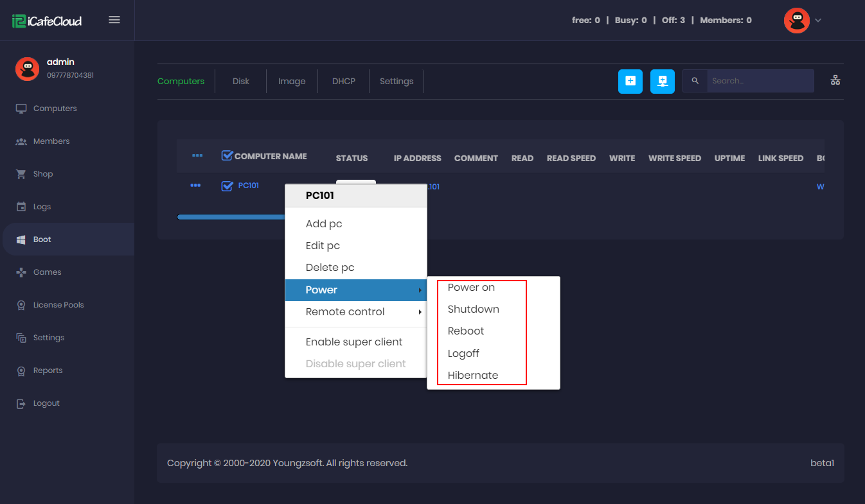Click Logout in the sidebar
Viewport: 865px width, 504px height.
tap(46, 403)
